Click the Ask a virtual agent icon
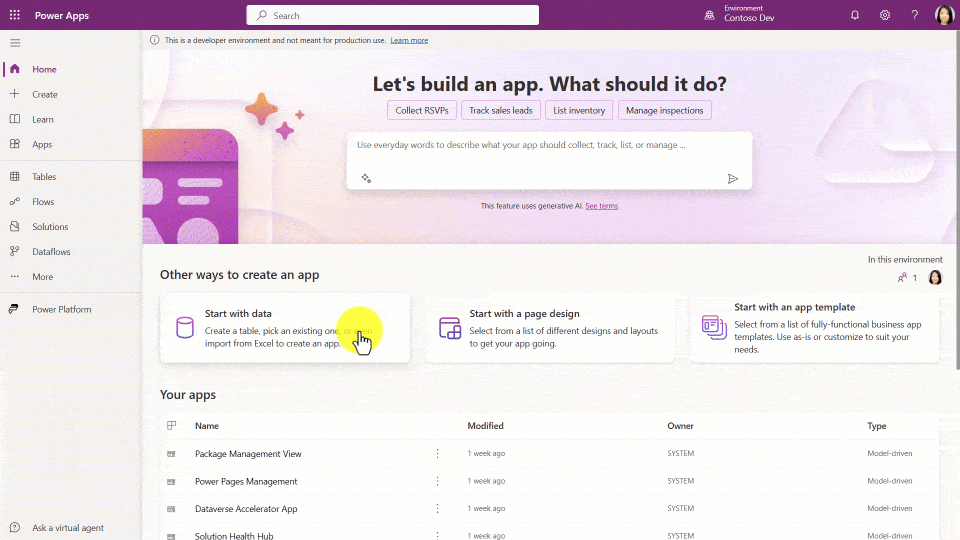The image size is (960, 540). 15,527
